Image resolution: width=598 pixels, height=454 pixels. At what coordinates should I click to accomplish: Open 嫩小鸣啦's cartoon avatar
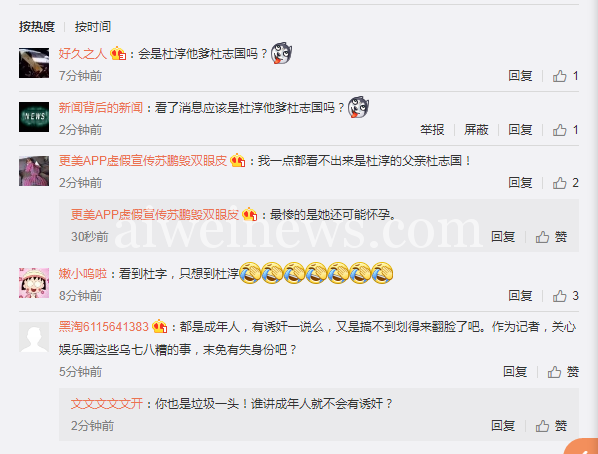tap(34, 283)
